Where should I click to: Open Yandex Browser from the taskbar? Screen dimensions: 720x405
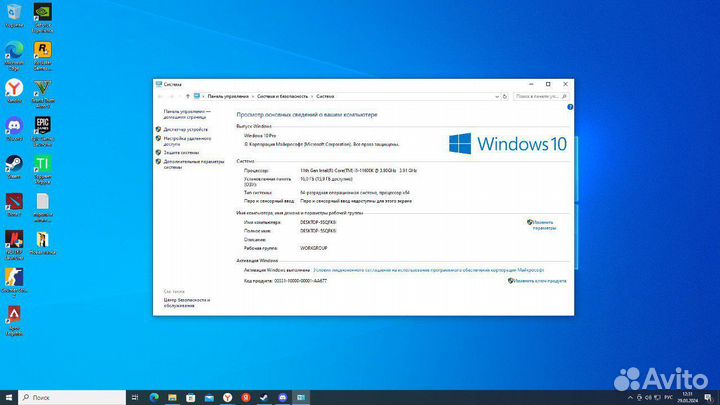(227, 397)
